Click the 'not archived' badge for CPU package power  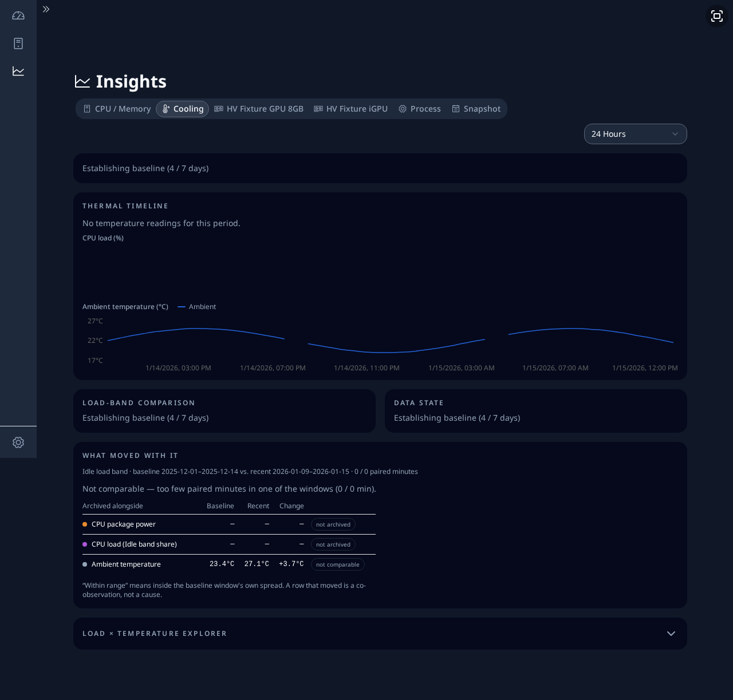[x=333, y=524]
